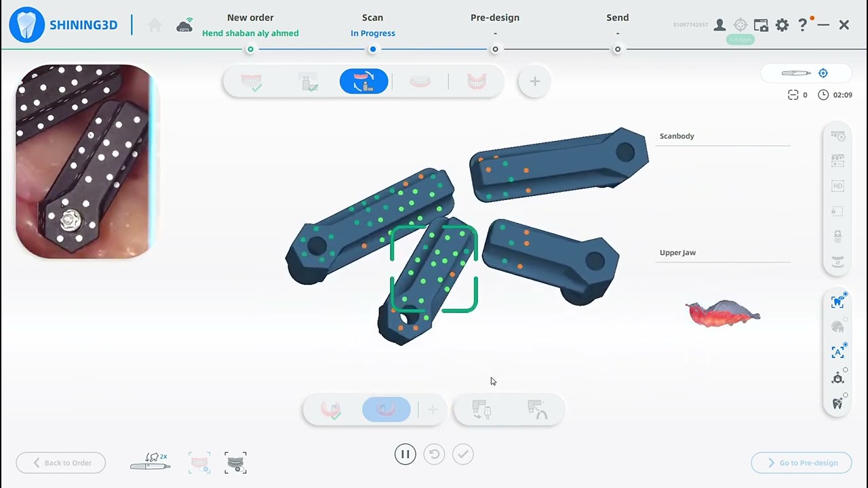
Task: Toggle the 2x scanner speed icon
Action: 150,462
